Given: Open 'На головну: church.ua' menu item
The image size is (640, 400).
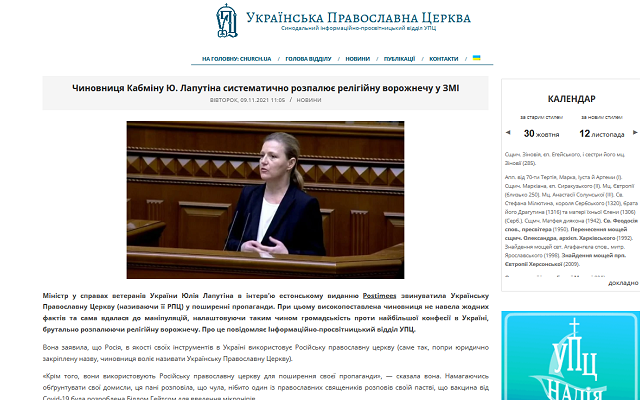Looking at the screenshot, I should (236, 59).
